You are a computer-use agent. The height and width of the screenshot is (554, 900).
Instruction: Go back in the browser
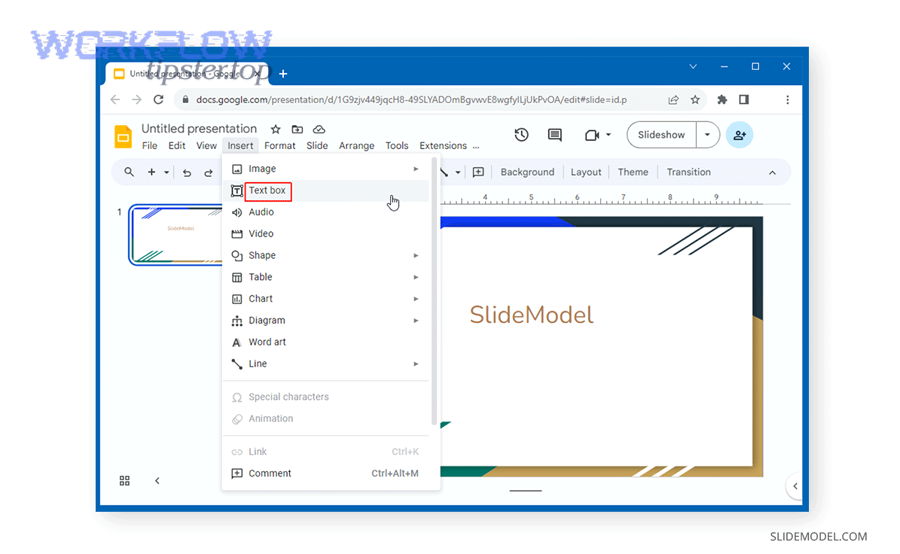tap(115, 100)
